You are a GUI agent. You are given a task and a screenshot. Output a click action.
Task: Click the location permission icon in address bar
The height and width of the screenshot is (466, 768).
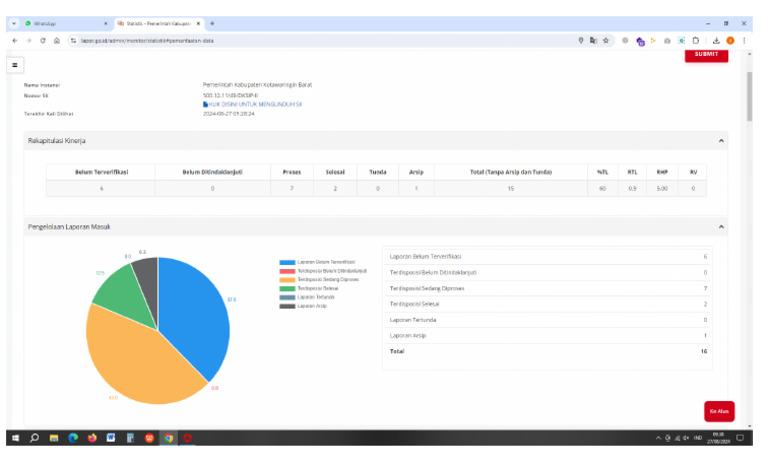580,41
